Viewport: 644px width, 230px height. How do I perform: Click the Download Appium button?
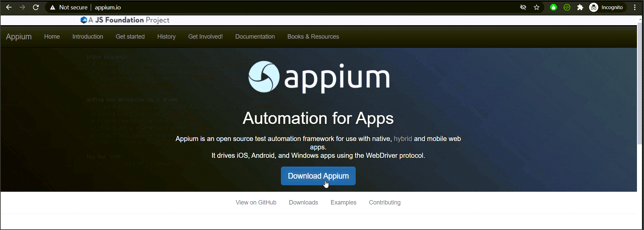(x=318, y=176)
